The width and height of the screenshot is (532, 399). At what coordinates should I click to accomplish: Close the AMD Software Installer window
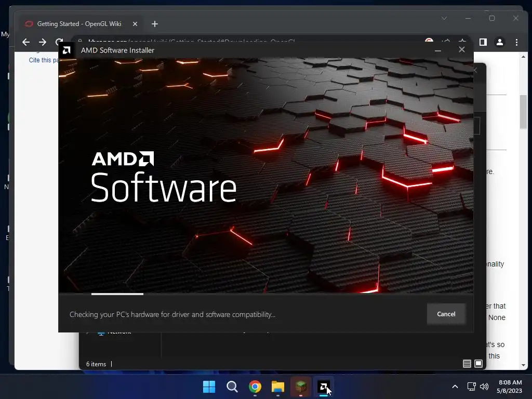pyautogui.click(x=462, y=49)
